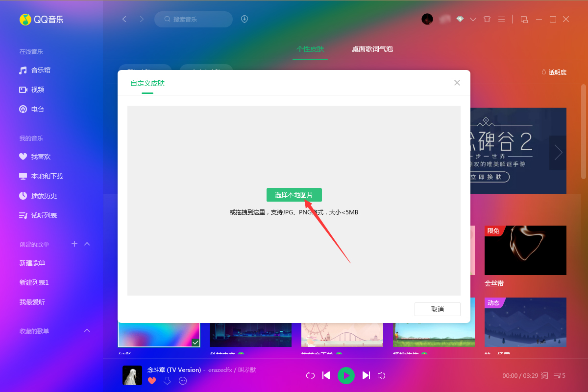588x392 pixels.
Task: Mute audio via the volume speaker icon
Action: pyautogui.click(x=382, y=375)
